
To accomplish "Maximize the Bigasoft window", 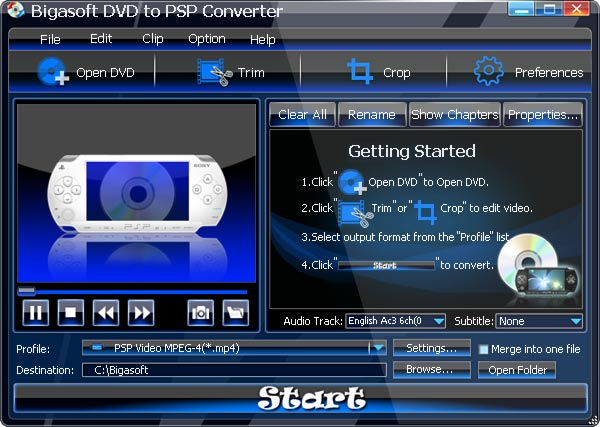I will [548, 9].
